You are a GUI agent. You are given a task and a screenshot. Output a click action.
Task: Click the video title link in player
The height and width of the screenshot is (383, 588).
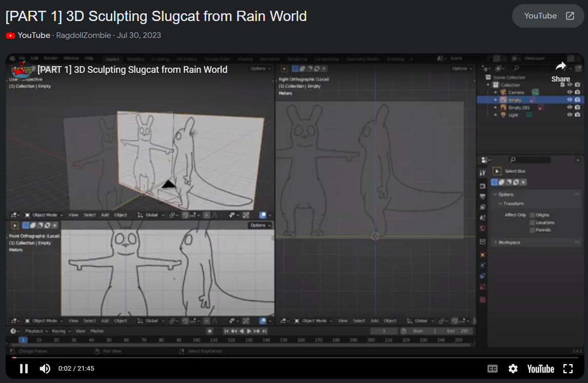(132, 70)
